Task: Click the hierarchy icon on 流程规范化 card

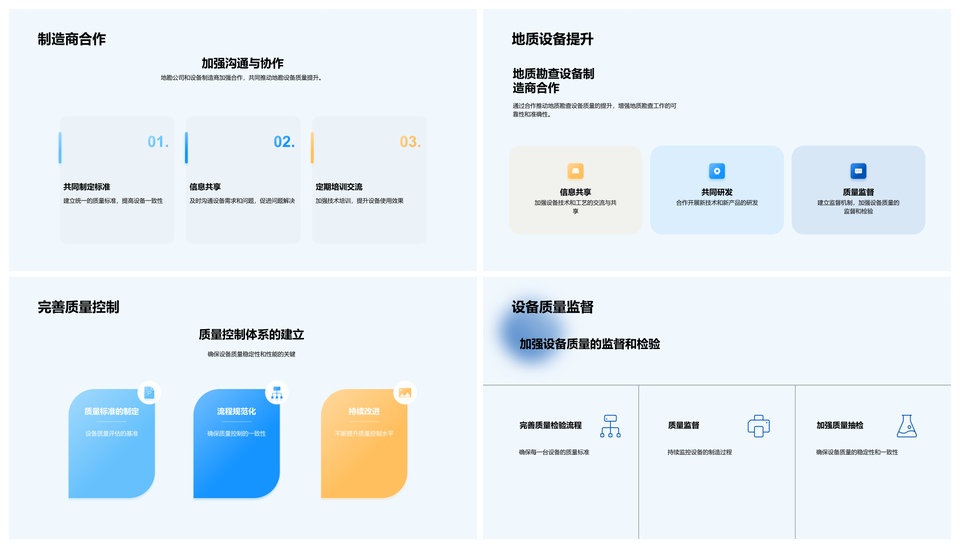Action: pos(276,393)
